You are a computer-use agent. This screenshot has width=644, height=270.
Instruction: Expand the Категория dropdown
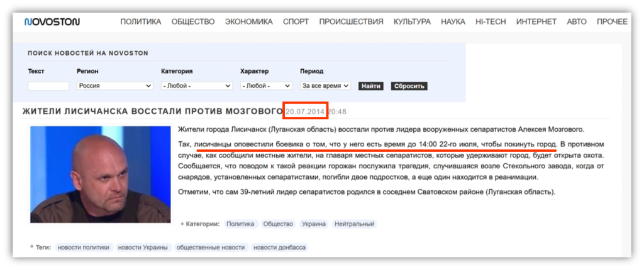197,86
